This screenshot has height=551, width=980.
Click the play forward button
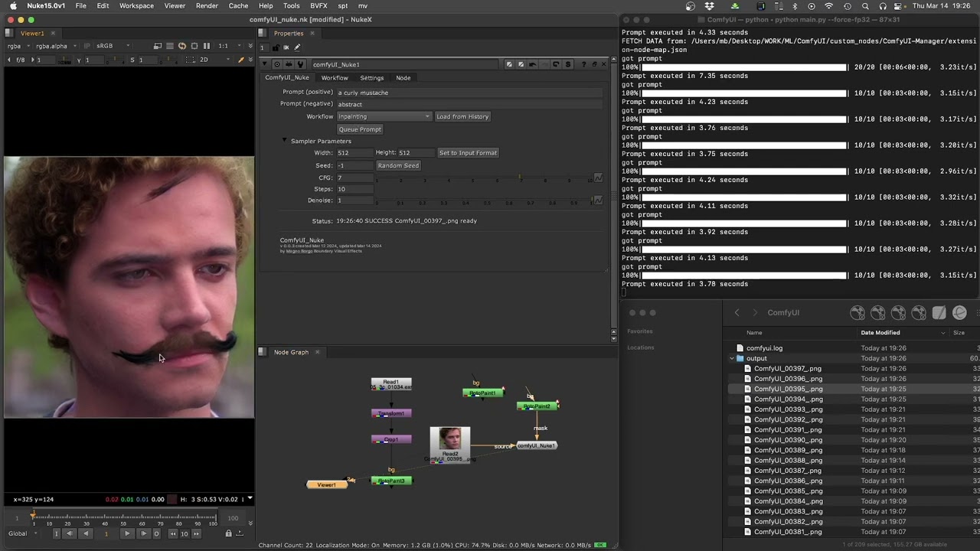[x=126, y=533]
